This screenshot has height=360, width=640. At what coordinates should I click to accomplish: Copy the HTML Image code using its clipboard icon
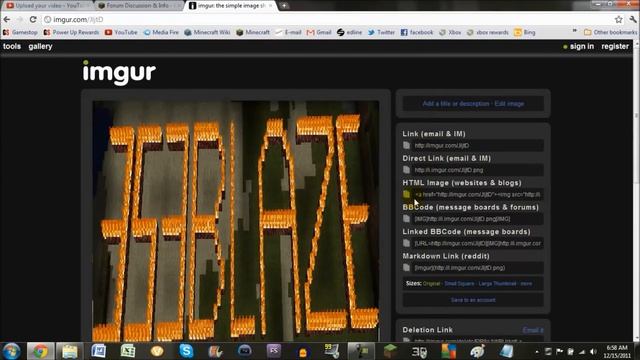click(407, 194)
